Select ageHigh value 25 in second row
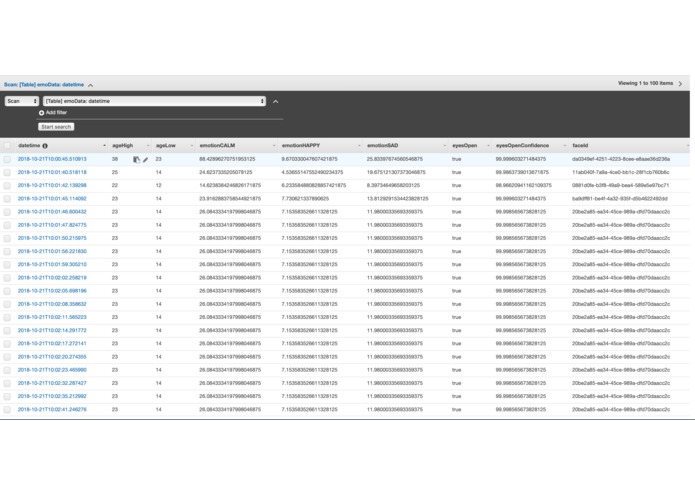 point(115,172)
